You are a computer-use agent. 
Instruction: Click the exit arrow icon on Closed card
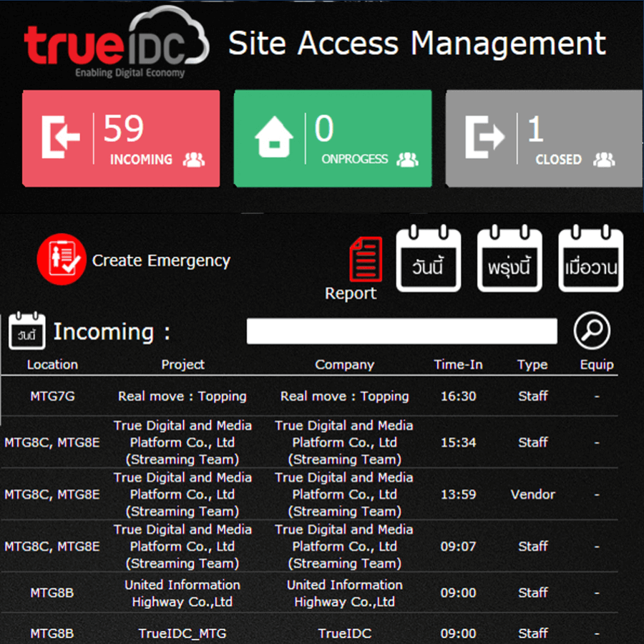pos(484,137)
